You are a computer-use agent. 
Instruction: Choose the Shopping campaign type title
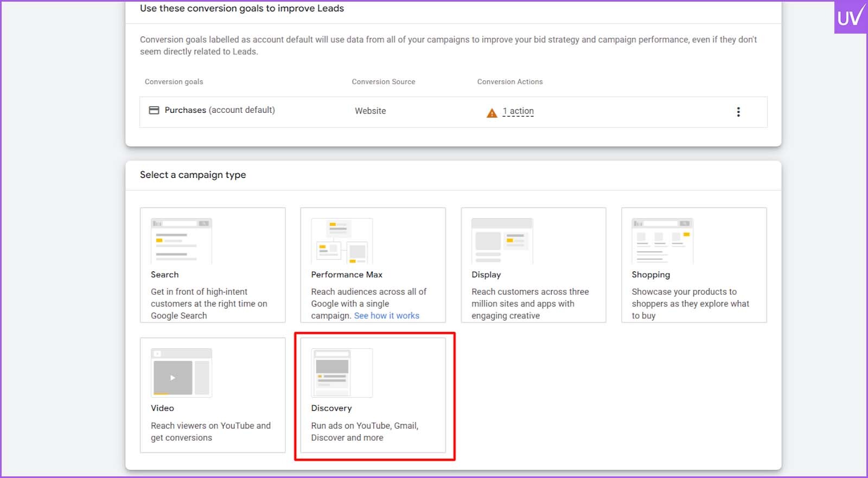pos(651,275)
